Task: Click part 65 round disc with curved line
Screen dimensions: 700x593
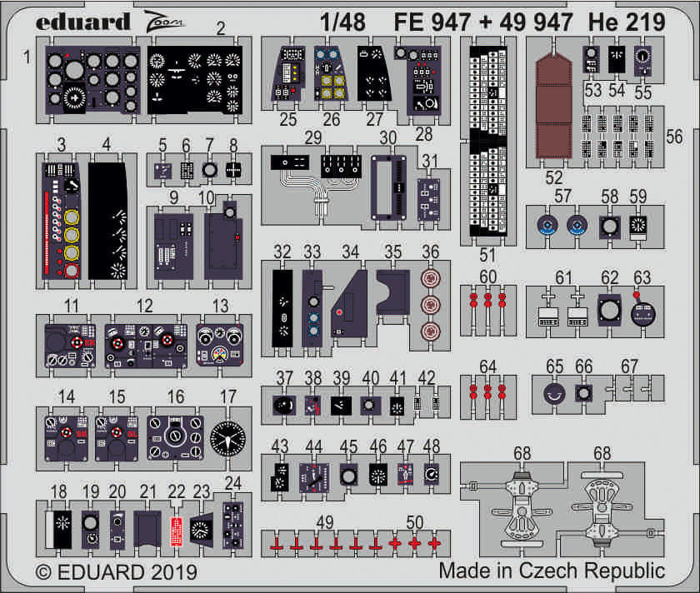Action: coord(554,394)
